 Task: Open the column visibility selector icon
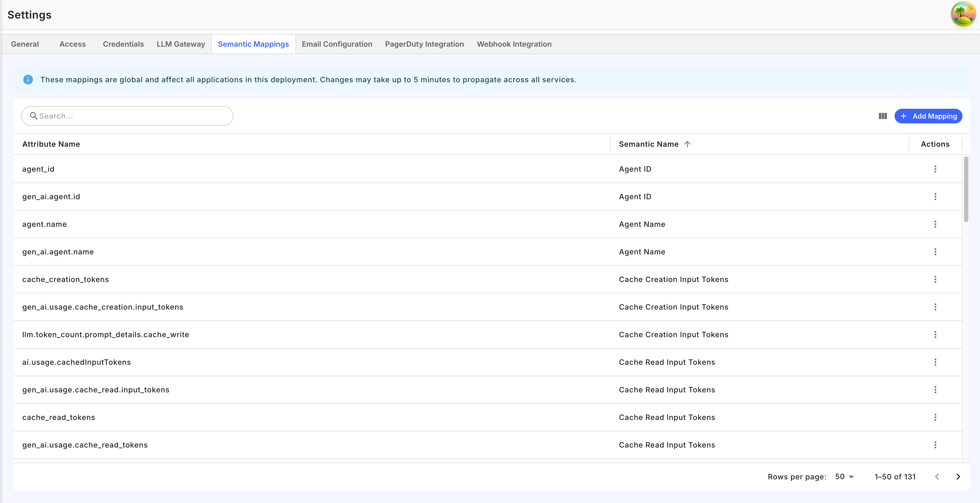pyautogui.click(x=883, y=116)
